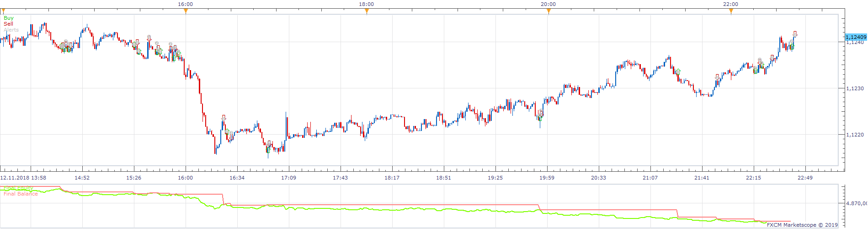868x229 pixels.
Task: Select the orange day marker at 18:00
Action: coord(367,11)
